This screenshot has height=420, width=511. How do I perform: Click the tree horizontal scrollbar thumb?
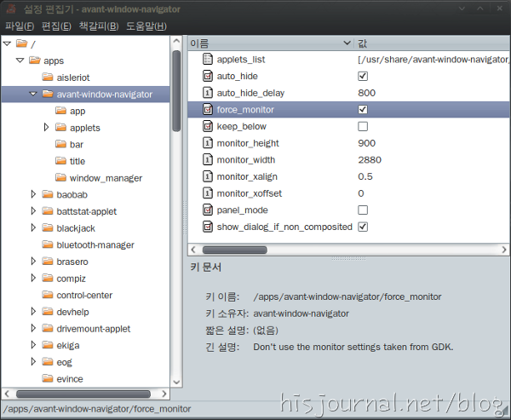[x=83, y=394]
